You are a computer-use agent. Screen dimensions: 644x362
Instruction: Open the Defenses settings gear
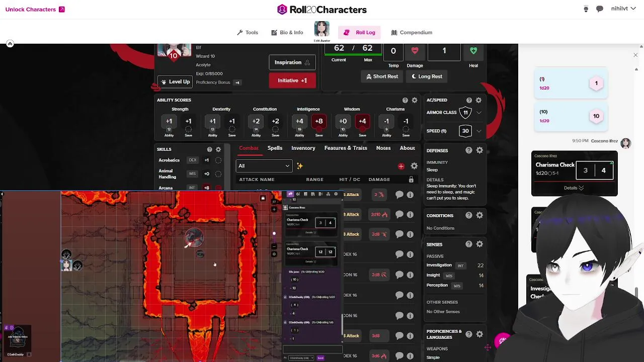(x=479, y=150)
